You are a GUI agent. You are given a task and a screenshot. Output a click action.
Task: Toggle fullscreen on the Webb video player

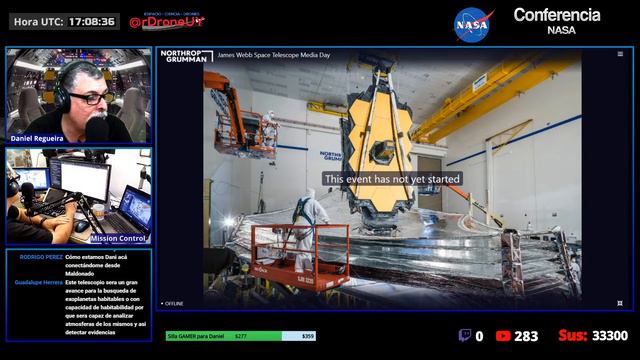pos(620,303)
